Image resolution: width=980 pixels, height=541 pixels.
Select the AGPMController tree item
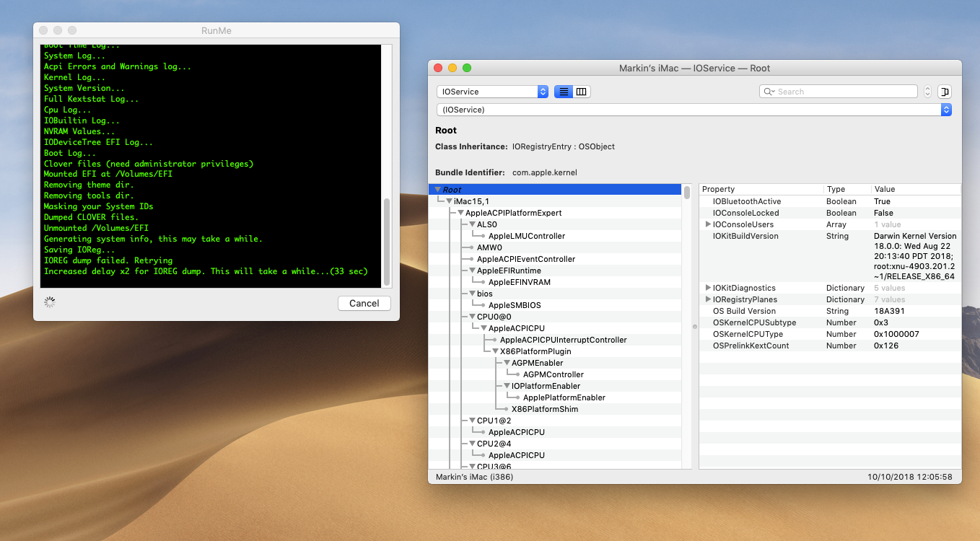point(553,374)
